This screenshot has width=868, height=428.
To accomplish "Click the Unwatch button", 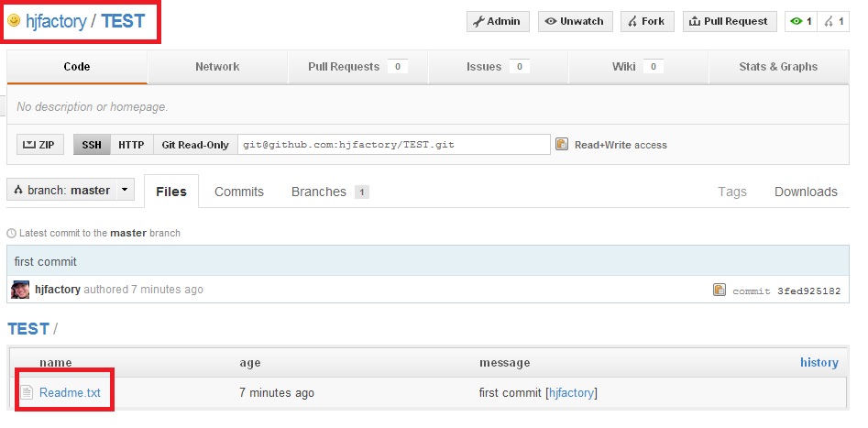I will tap(576, 22).
